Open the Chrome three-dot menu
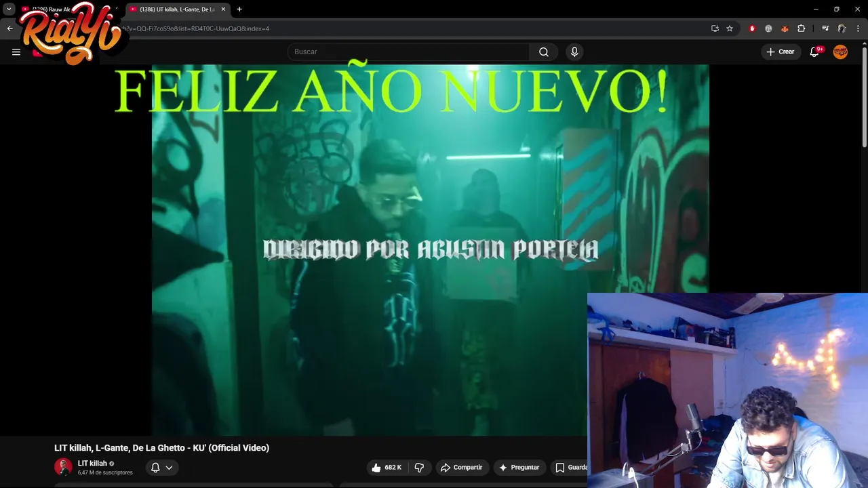Viewport: 868px width, 488px height. click(858, 28)
